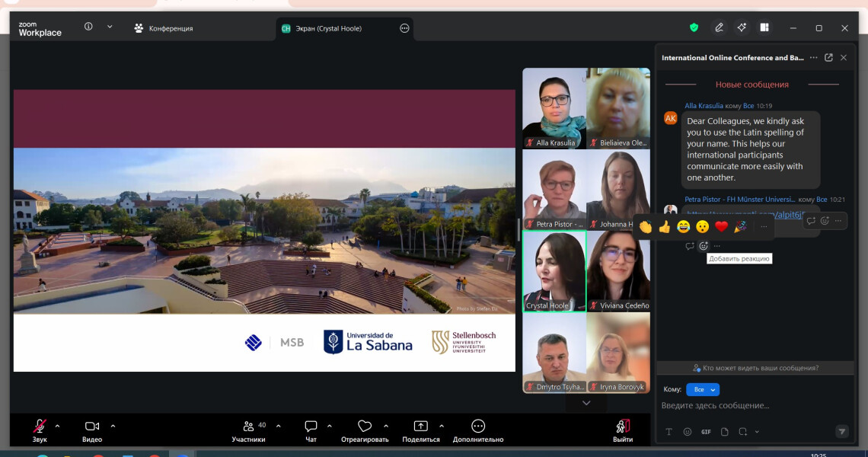Open the annotate pencil tool

click(x=719, y=27)
